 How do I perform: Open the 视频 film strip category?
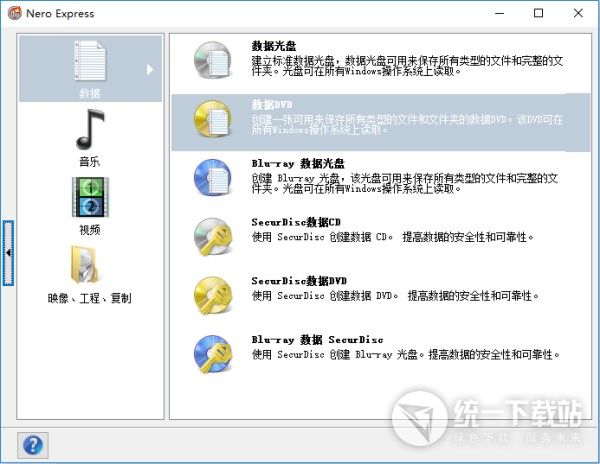pos(89,198)
